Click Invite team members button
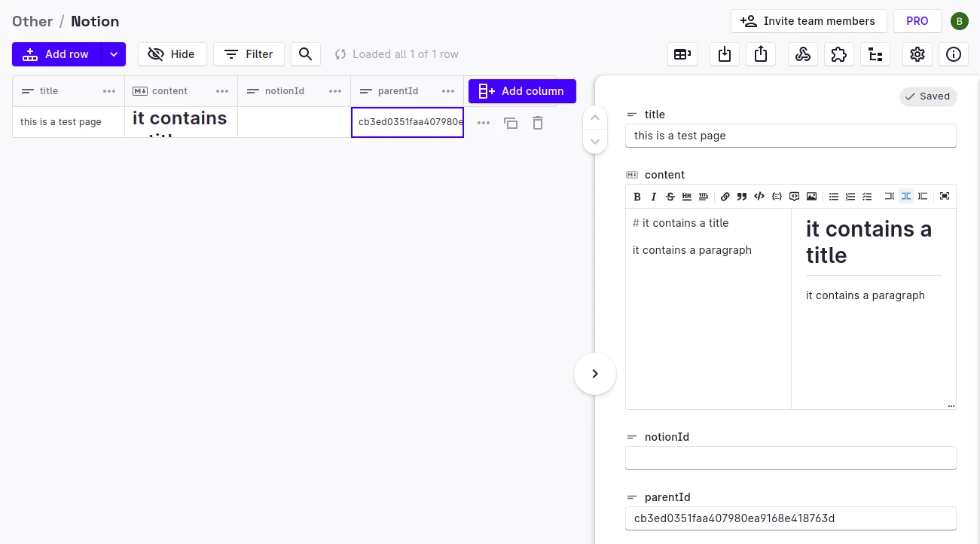The height and width of the screenshot is (544, 980). [x=809, y=21]
